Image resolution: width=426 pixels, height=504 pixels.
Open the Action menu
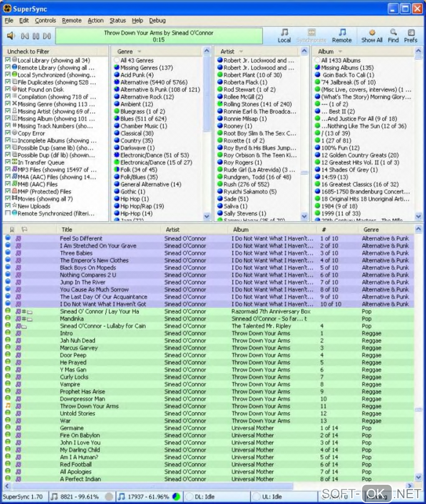(96, 20)
